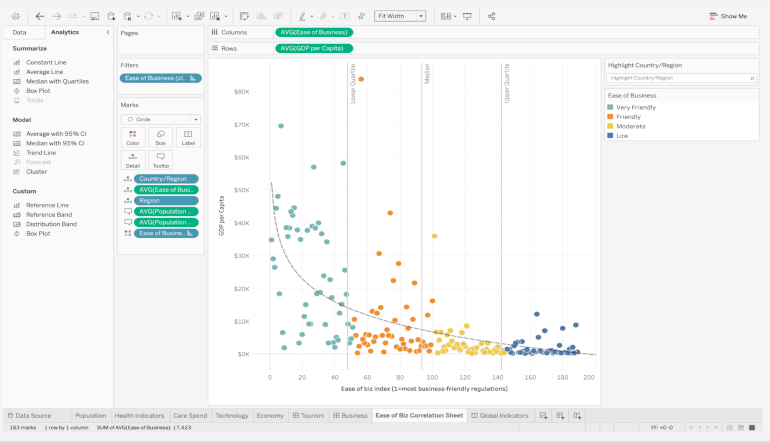The width and height of the screenshot is (770, 443).
Task: Open the Color marks card
Action: 133,138
